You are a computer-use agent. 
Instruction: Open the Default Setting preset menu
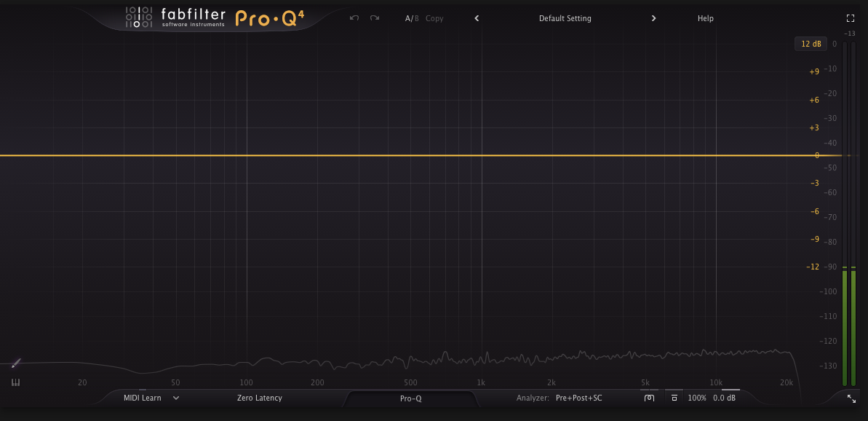[565, 18]
